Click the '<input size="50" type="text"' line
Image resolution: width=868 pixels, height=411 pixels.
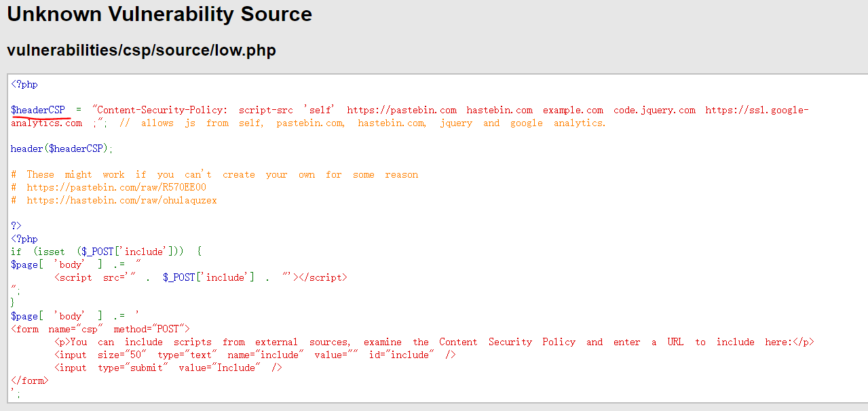point(255,355)
